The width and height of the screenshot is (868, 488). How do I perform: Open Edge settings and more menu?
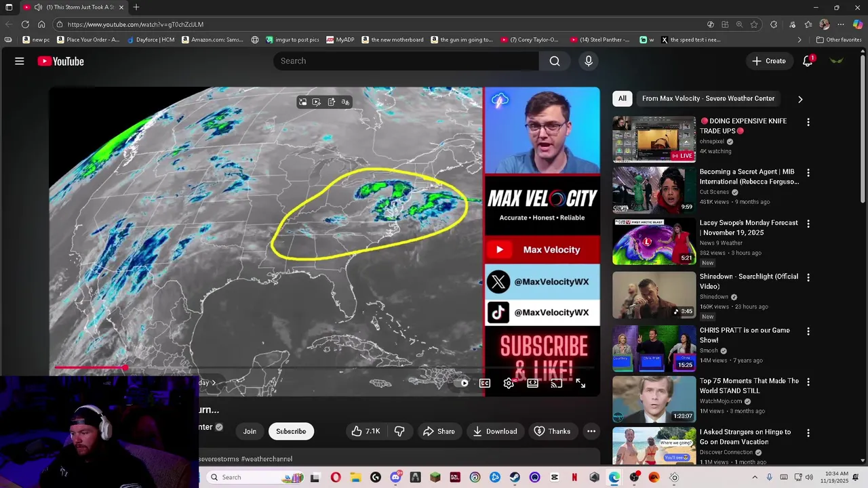coord(841,24)
